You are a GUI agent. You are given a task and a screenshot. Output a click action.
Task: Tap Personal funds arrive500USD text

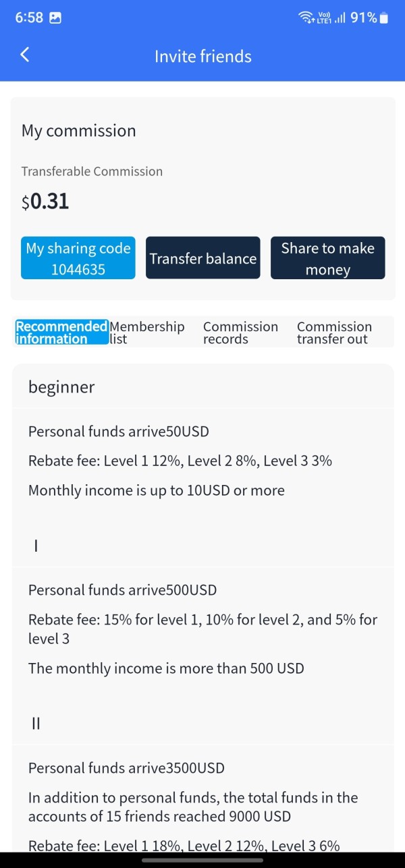coord(122,590)
